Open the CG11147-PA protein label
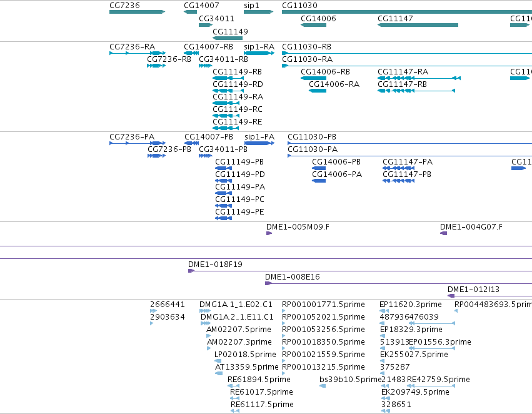532x414 pixels. 408,162
